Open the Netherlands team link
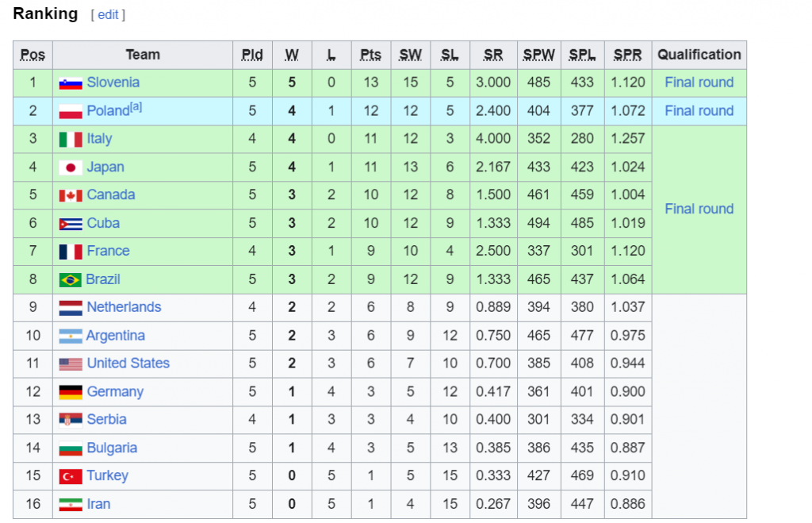 pos(124,307)
